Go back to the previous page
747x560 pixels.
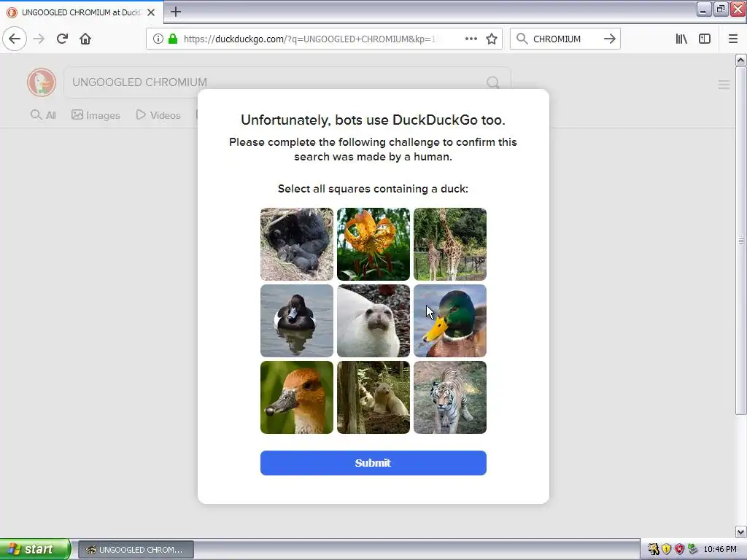point(15,39)
